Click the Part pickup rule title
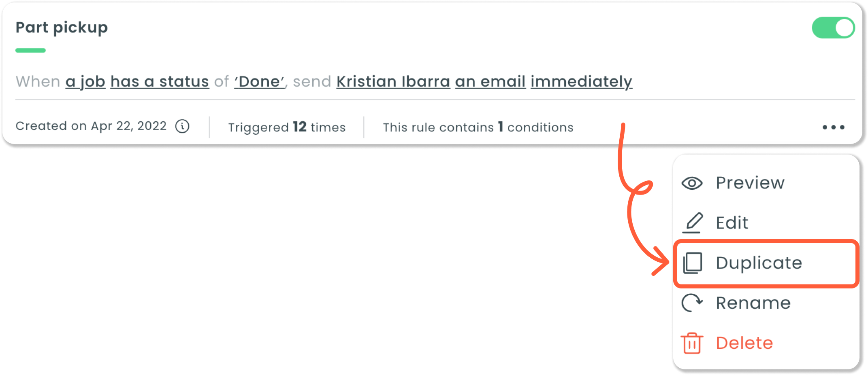Screen dimensions: 868x375 click(x=62, y=28)
